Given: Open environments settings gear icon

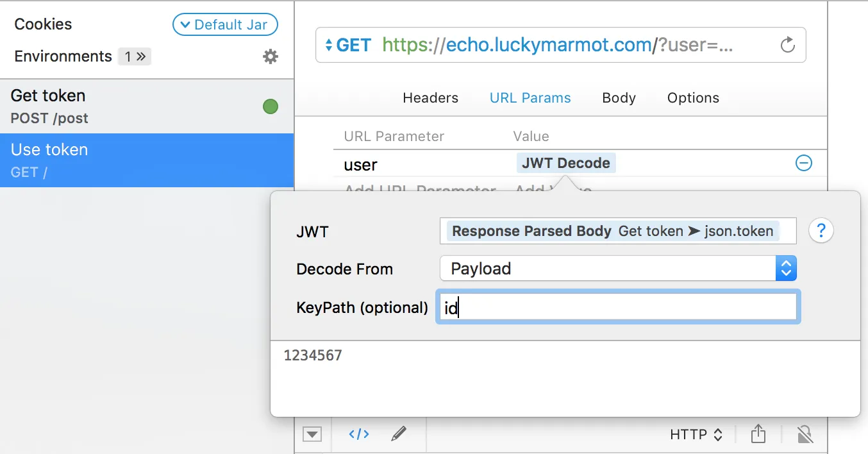Looking at the screenshot, I should [x=271, y=56].
